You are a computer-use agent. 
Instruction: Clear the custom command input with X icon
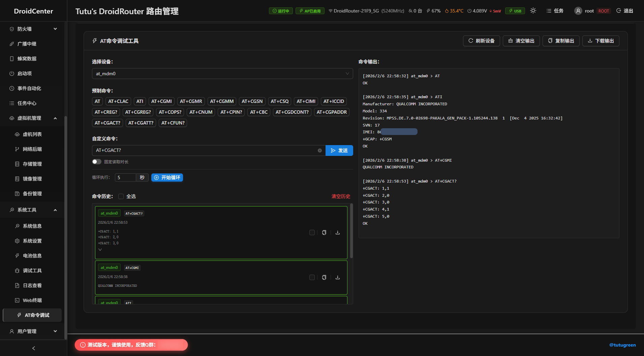click(x=319, y=150)
